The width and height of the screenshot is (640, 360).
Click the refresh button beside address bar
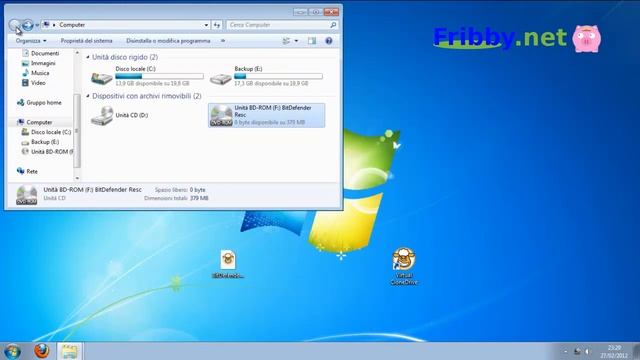pyautogui.click(x=217, y=25)
